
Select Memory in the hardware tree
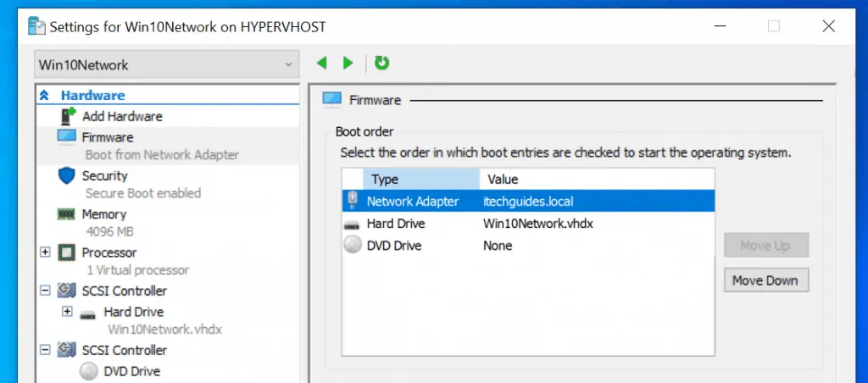pos(104,214)
